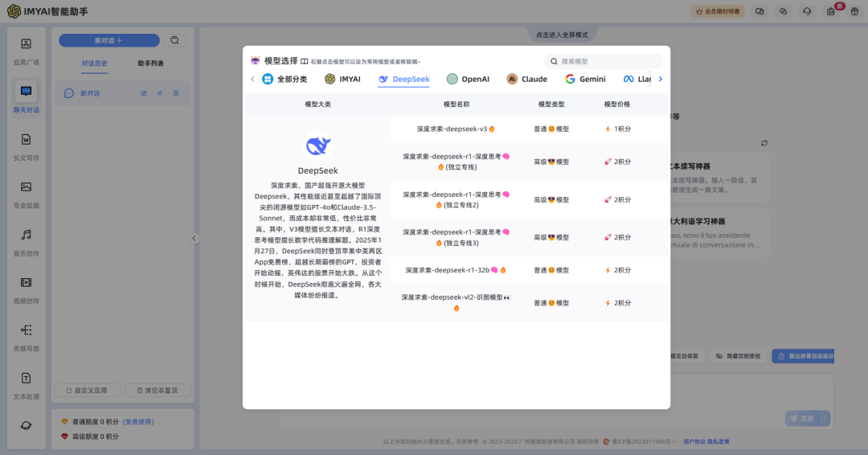Click the trash icon on 新对话 row

pos(176,93)
